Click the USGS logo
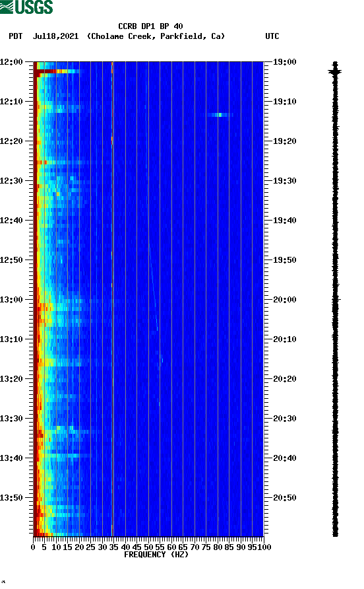 tap(26, 7)
